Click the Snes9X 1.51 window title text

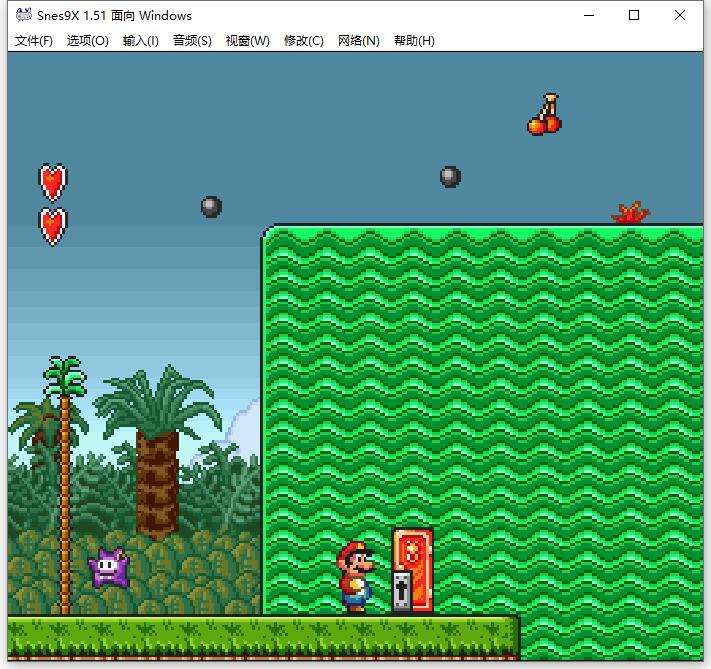click(x=114, y=15)
